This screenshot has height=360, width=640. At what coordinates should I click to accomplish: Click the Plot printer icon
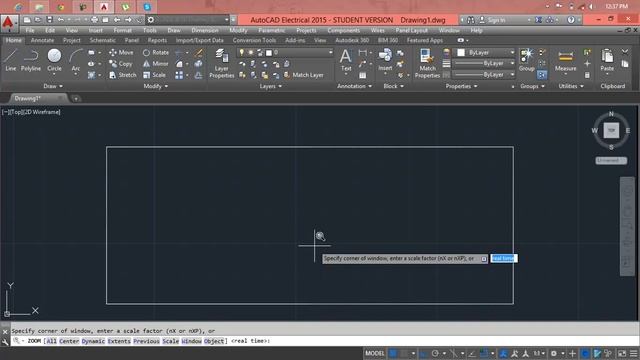click(x=94, y=20)
